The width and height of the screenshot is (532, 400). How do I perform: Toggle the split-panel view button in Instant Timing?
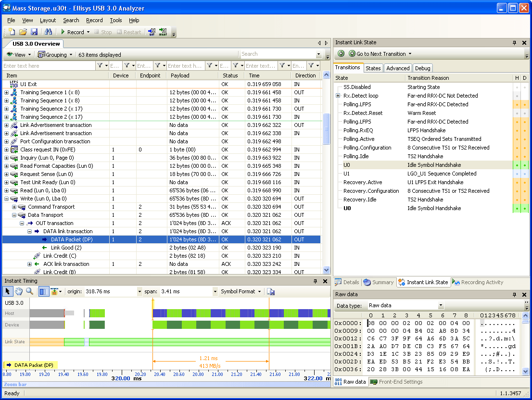pos(43,291)
